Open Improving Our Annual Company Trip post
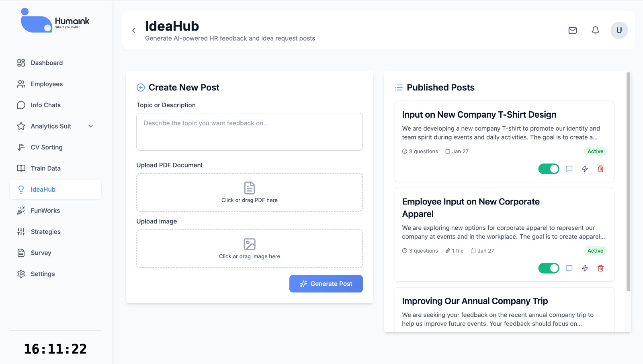643x364 pixels. 475,301
